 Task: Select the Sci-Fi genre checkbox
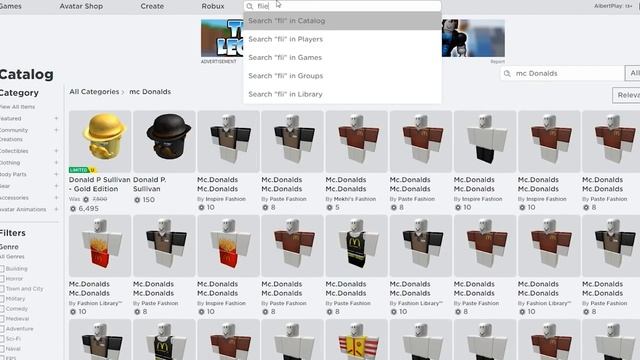pyautogui.click(x=2, y=338)
